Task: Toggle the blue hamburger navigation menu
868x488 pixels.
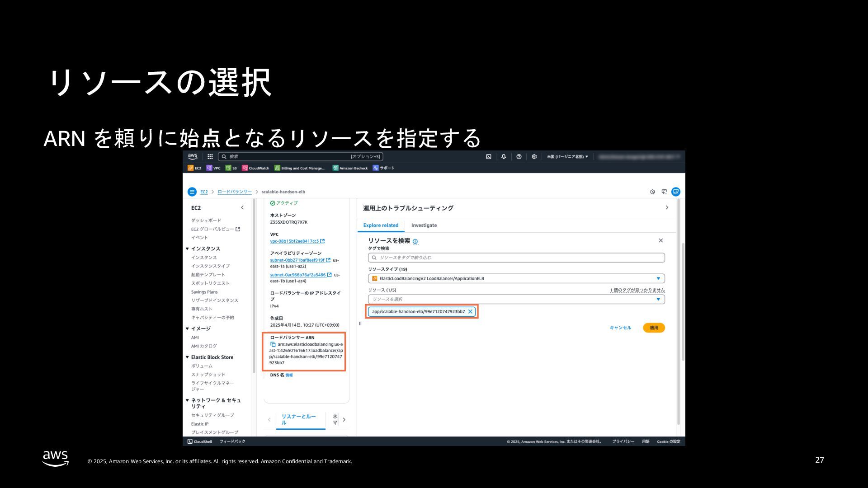Action: click(192, 192)
